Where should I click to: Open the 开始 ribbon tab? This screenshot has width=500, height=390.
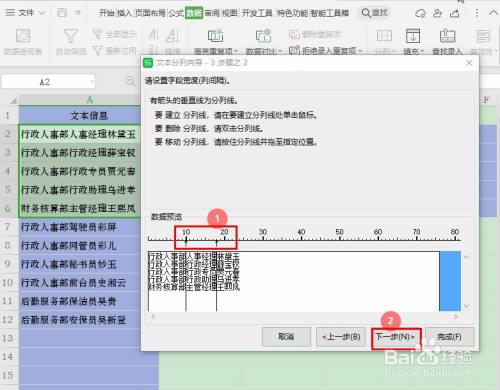[x=106, y=13]
